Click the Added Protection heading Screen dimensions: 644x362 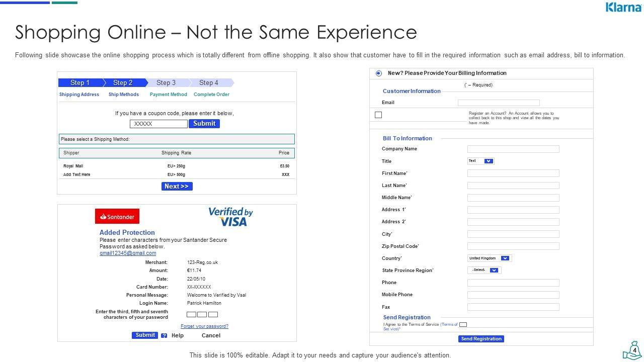point(127,233)
